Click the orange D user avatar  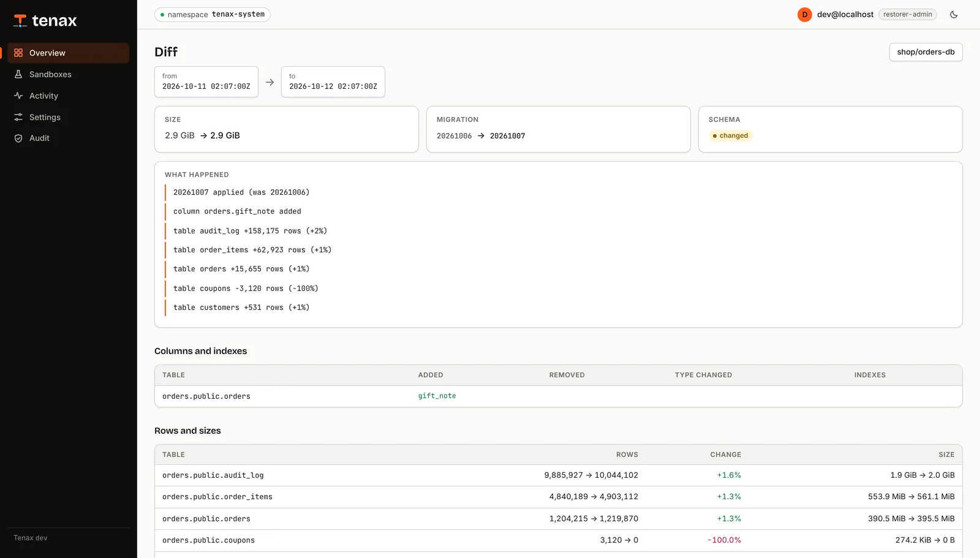(805, 15)
